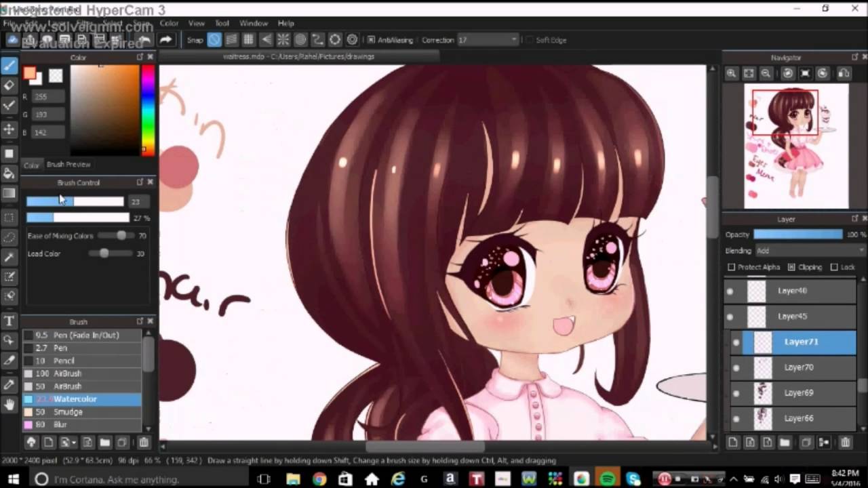Click the delete layer trash icon
This screenshot has width=868, height=488.
coord(845,443)
